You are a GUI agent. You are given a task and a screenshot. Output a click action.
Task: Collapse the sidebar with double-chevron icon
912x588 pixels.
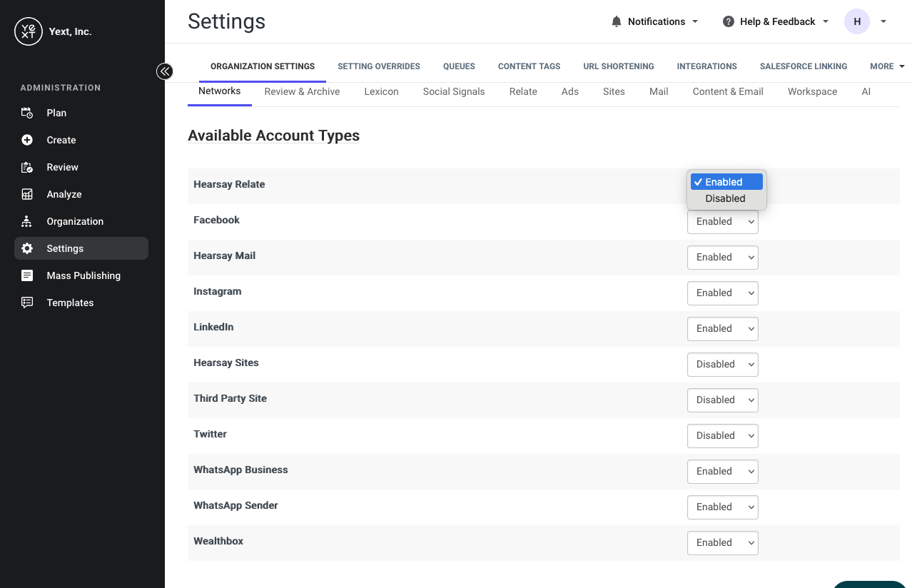165,71
